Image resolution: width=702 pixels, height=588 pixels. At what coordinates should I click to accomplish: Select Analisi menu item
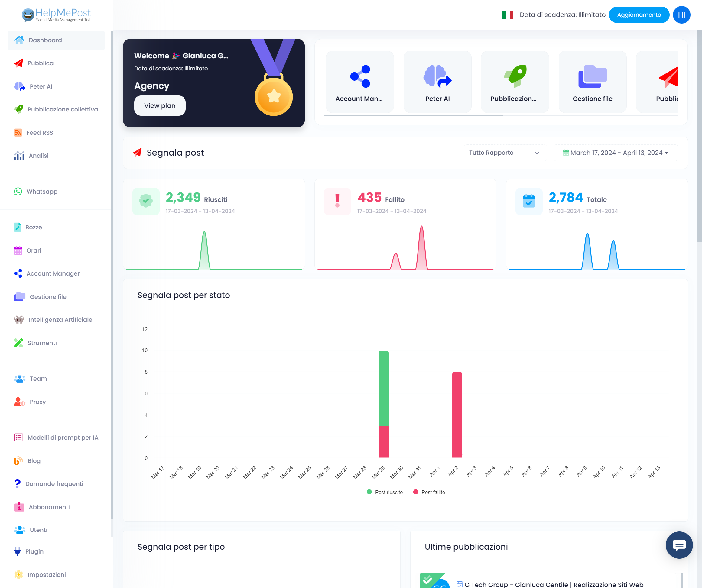pos(38,155)
